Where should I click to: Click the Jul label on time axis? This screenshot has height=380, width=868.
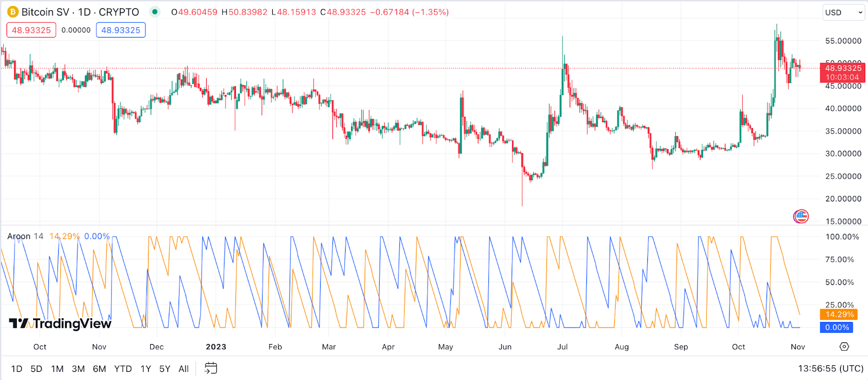(x=563, y=346)
